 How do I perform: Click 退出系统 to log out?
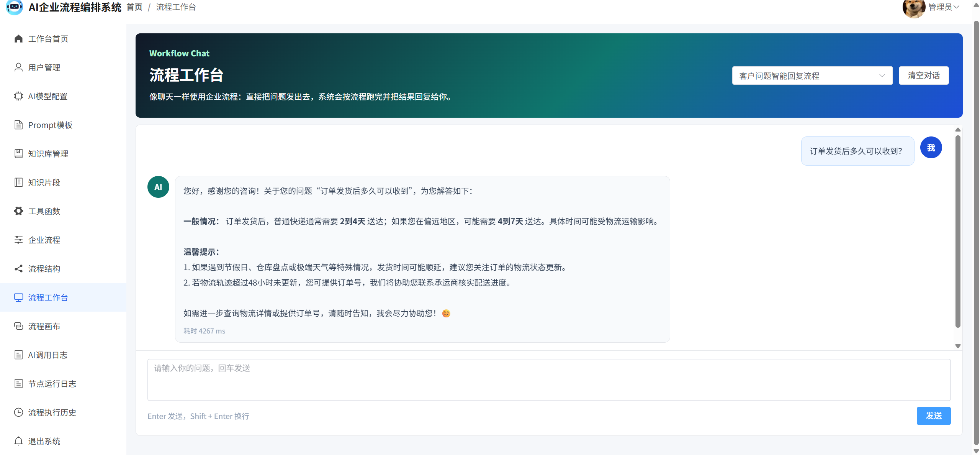63,441
